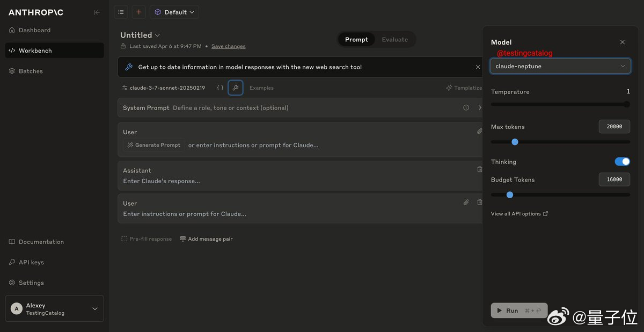This screenshot has width=644, height=332.
Task: Click the System Prompt info icon
Action: tap(466, 107)
